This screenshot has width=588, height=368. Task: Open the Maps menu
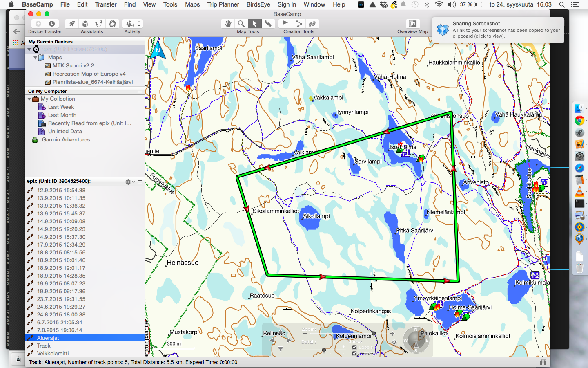tap(192, 4)
